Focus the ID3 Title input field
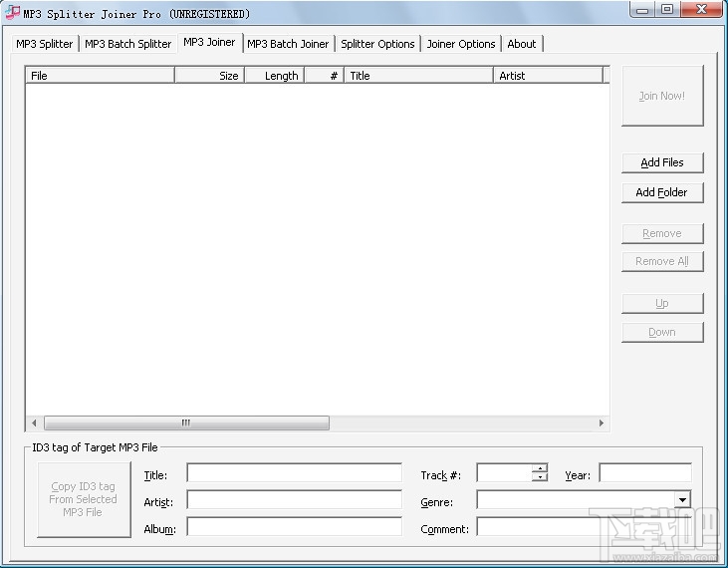 point(295,473)
